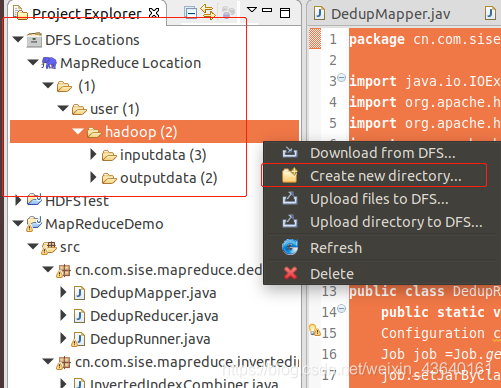This screenshot has width=501, height=388.
Task: Expand the outputdata (2) folder
Action: 93,177
